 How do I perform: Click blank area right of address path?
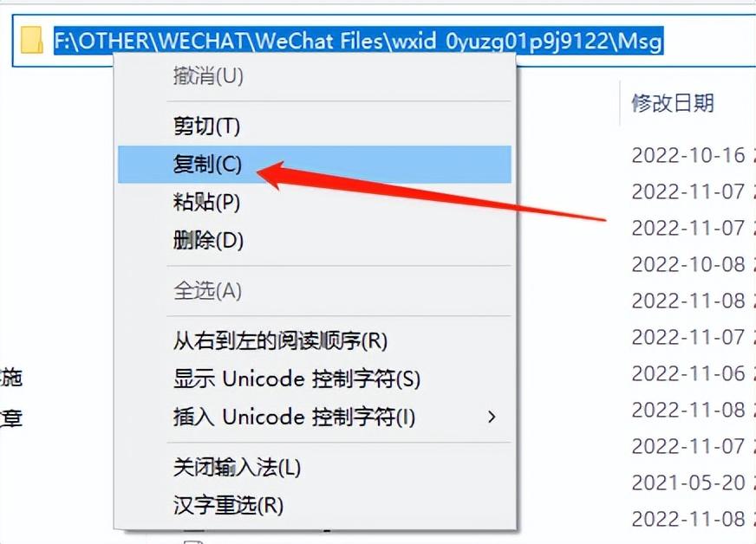tap(709, 41)
